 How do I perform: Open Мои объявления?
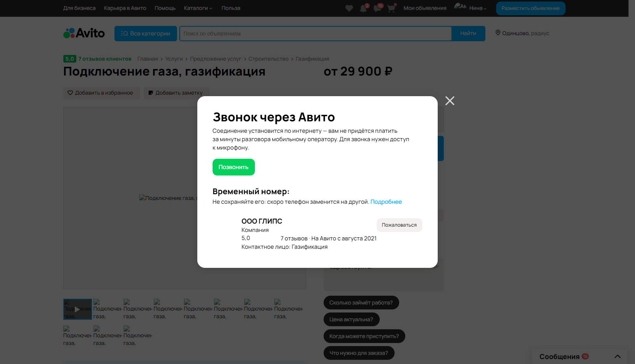click(x=425, y=8)
